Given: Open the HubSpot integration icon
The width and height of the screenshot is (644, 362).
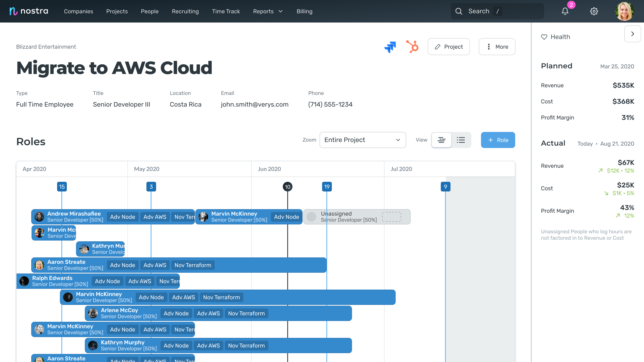Looking at the screenshot, I should click(x=412, y=47).
